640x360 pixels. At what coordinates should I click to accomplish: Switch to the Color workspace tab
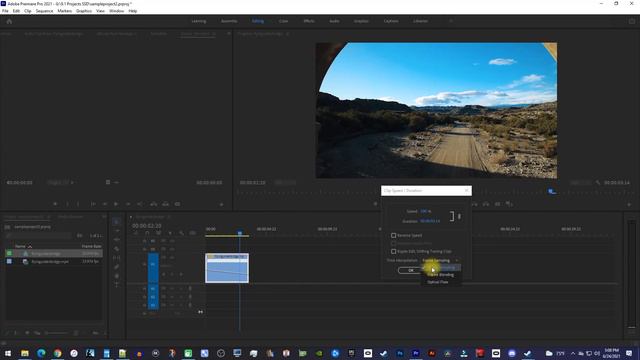(x=283, y=21)
